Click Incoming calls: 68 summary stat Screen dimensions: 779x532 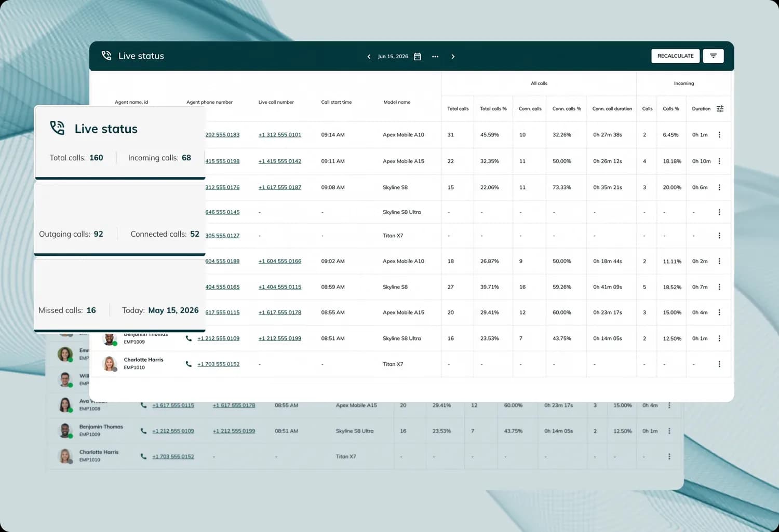(x=159, y=158)
